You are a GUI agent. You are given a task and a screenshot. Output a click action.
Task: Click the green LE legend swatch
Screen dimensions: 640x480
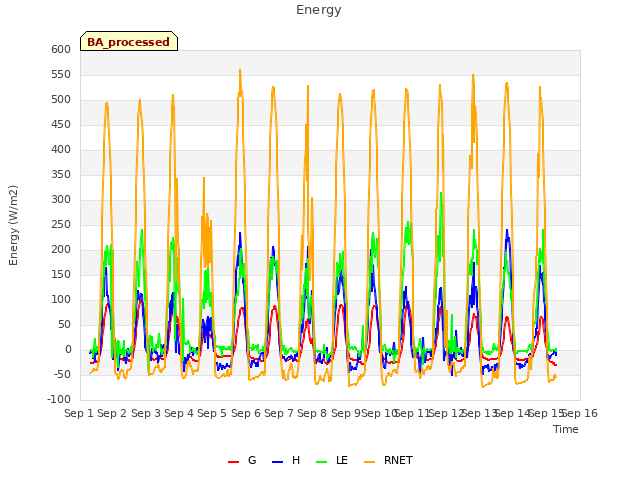coord(322,461)
